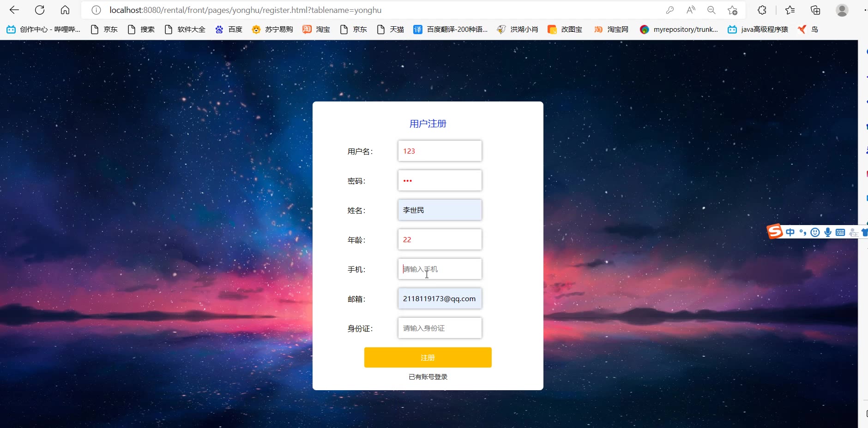Submit the form with the 注册 button
The width and height of the screenshot is (868, 428).
point(428,357)
